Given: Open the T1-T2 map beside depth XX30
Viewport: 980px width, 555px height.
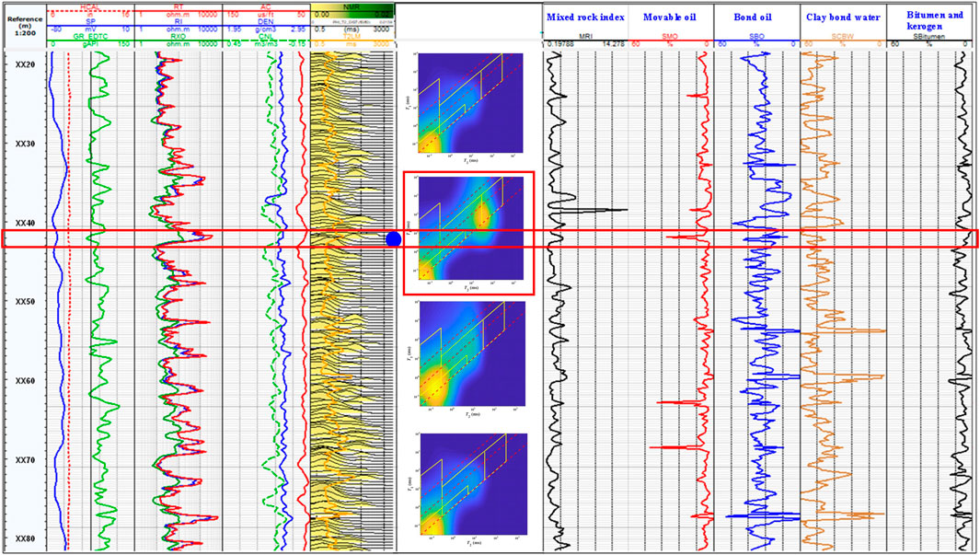Looking at the screenshot, I should pyautogui.click(x=472, y=103).
